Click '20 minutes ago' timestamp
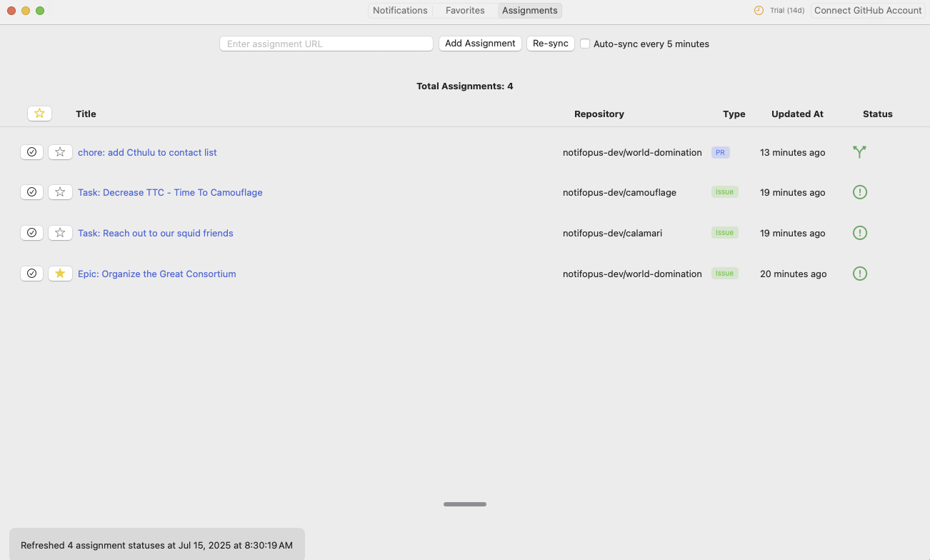Screen dimensions: 930x560 tap(794, 274)
